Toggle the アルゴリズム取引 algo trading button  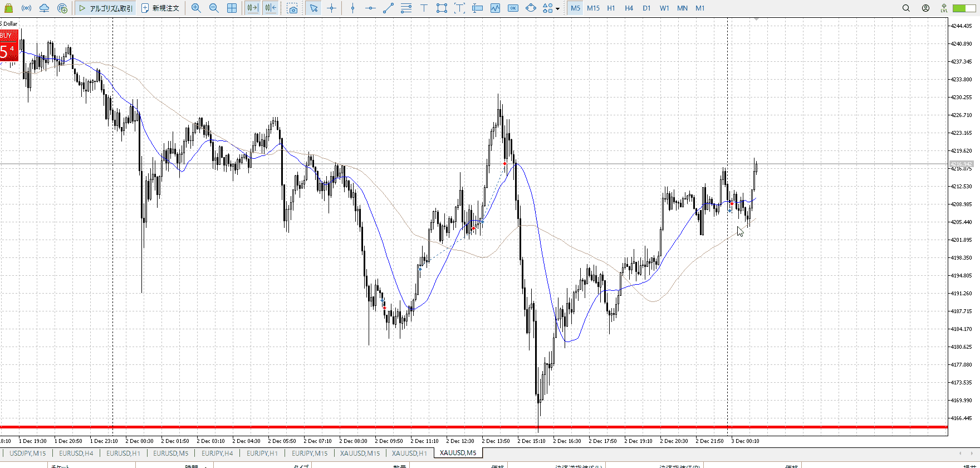(106, 8)
